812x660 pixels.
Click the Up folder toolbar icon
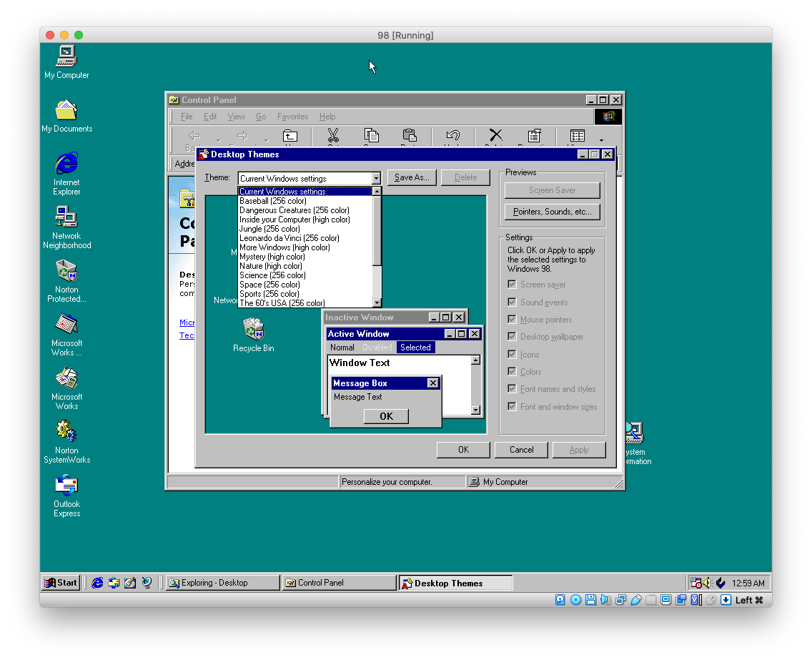pyautogui.click(x=290, y=136)
